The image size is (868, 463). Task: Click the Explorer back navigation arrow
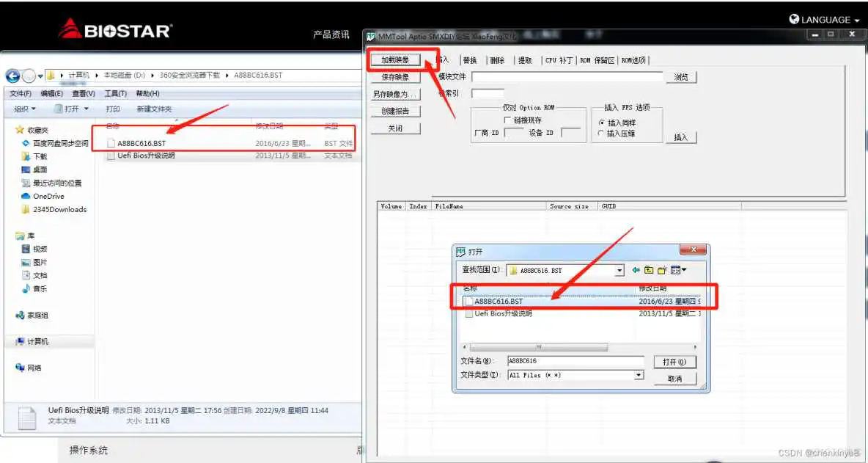click(12, 76)
